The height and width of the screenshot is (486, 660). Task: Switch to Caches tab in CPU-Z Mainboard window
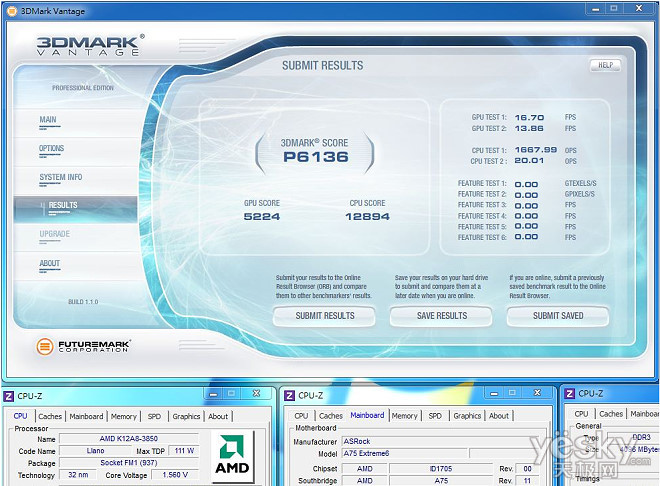(x=330, y=416)
